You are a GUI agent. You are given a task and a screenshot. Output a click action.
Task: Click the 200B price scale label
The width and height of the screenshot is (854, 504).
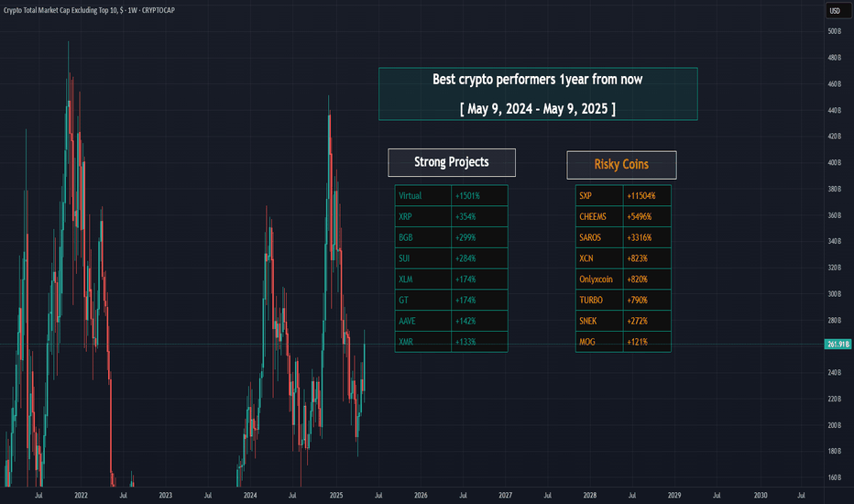click(x=835, y=425)
